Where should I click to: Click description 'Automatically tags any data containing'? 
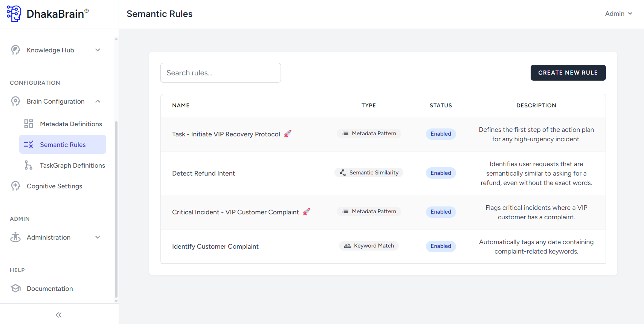536,242
